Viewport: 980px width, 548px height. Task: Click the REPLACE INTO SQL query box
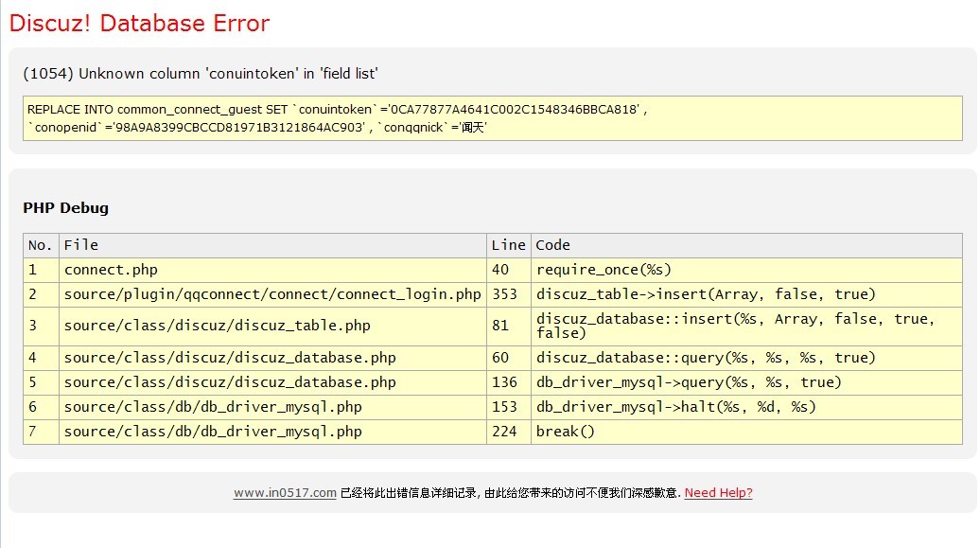tap(493, 118)
